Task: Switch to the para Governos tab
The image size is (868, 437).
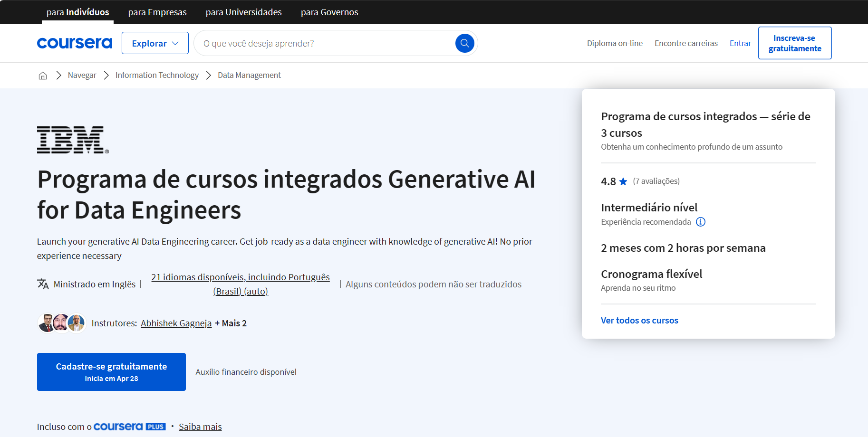Action: (329, 12)
